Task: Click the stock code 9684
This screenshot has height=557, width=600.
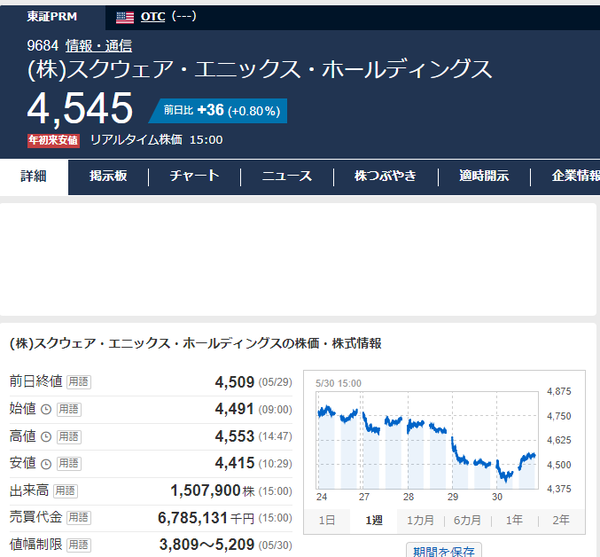Action: pos(42,46)
